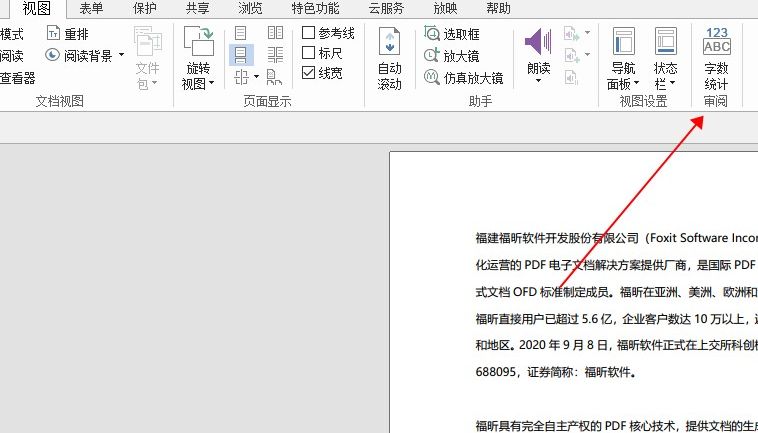Choose facing two-page display icon
Image resolution: width=758 pixels, height=433 pixels.
pos(275,33)
